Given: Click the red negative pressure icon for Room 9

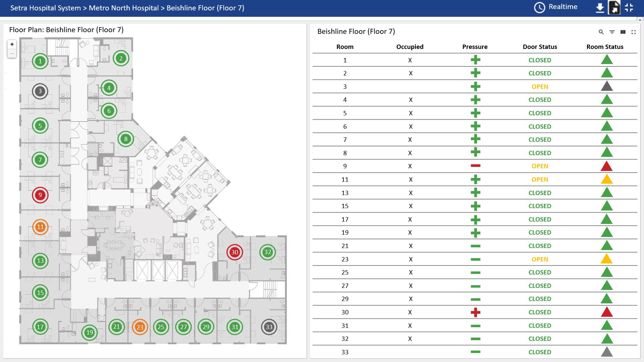Looking at the screenshot, I should click(475, 166).
